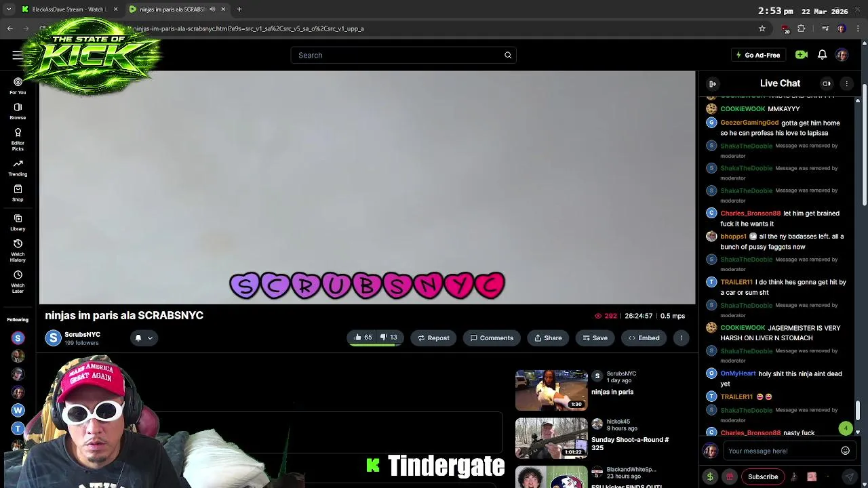Image resolution: width=868 pixels, height=488 pixels.
Task: Save the video with Save button
Action: (x=595, y=338)
